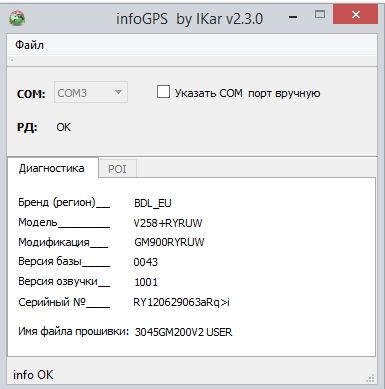385x389 pixels.
Task: Click the model value V258+RYRUW
Action: [168, 223]
